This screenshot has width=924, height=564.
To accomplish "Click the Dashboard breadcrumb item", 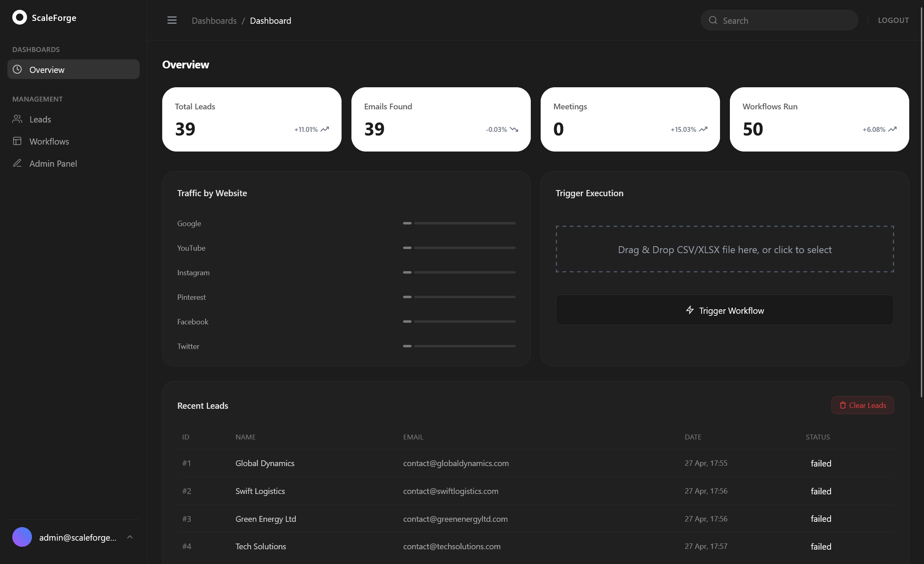I will [270, 20].
